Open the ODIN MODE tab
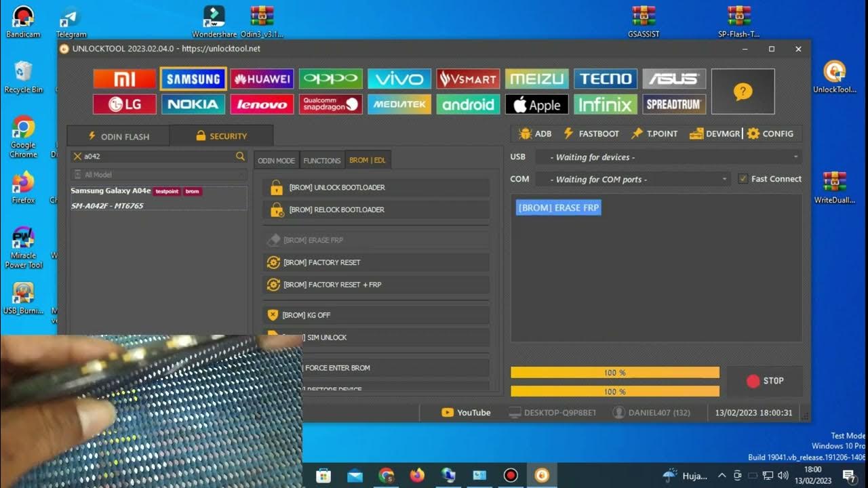The width and height of the screenshot is (868, 488). click(276, 161)
